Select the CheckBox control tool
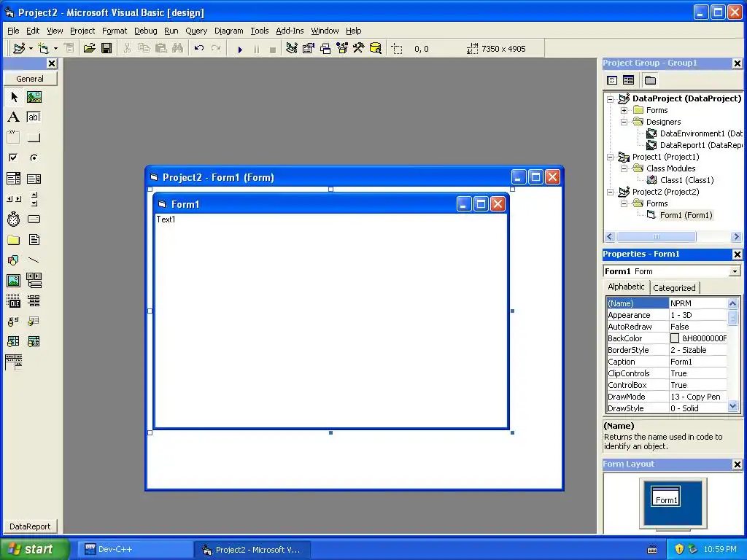The width and height of the screenshot is (747, 560). point(14,157)
